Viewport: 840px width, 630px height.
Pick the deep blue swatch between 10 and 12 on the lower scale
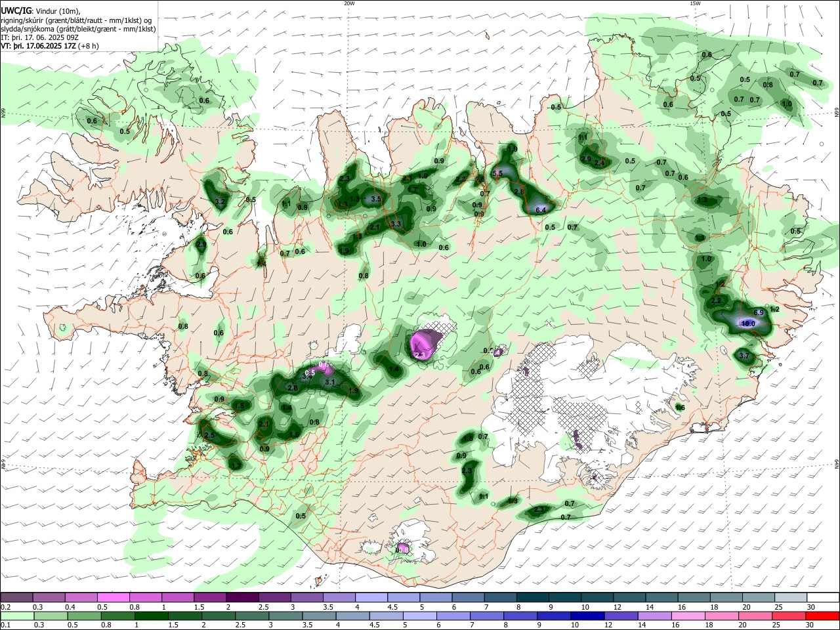coord(586,616)
